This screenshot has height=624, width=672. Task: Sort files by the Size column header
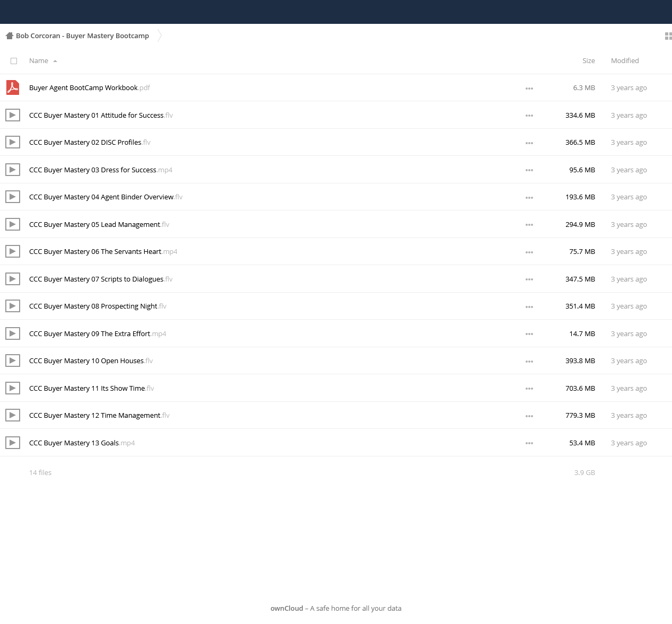(x=589, y=61)
